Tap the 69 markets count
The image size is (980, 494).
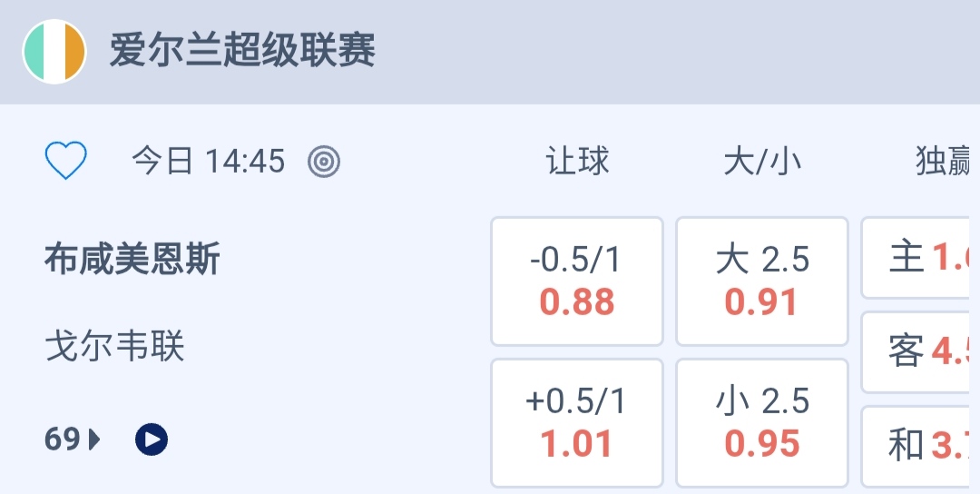[63, 440]
